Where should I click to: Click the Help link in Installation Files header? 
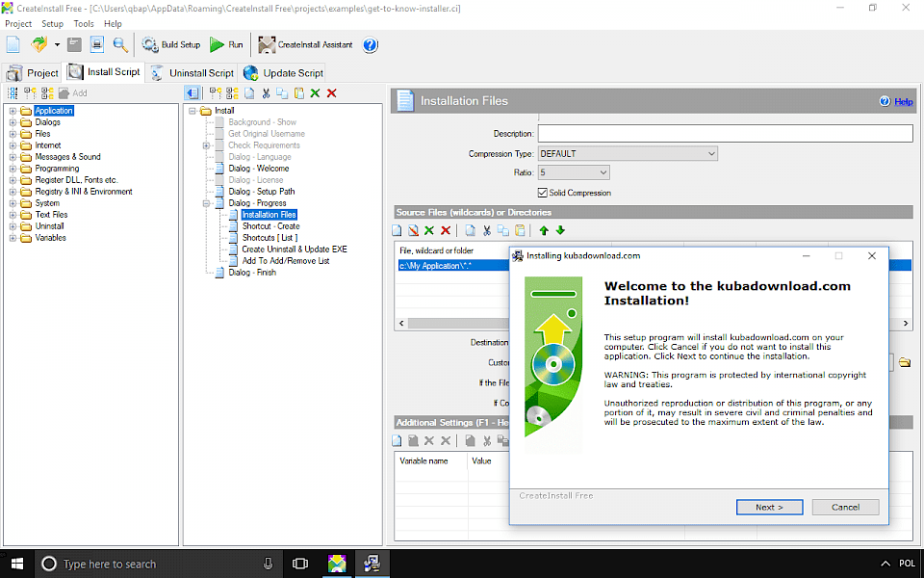click(x=904, y=101)
